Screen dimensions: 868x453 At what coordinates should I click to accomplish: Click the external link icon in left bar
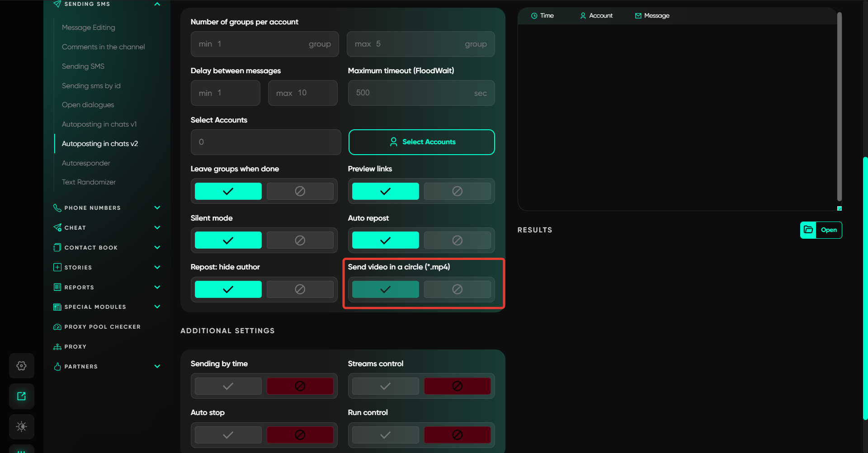(21, 396)
